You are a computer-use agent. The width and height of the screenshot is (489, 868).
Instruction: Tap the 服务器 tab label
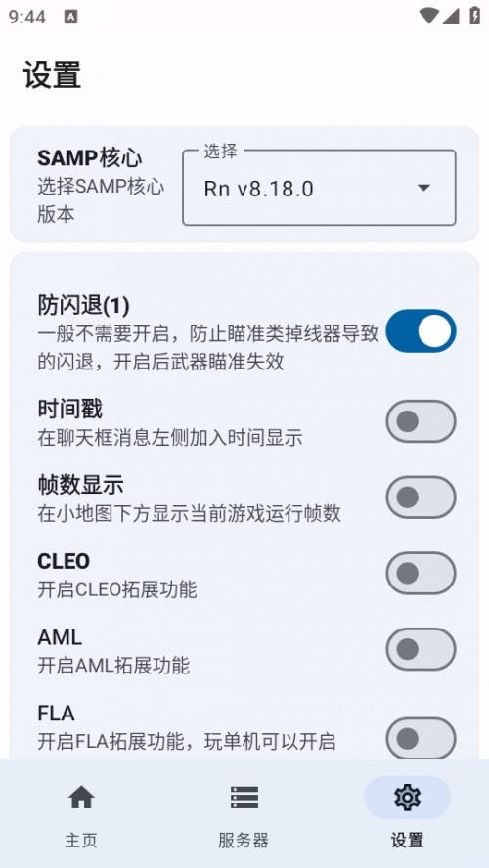tap(244, 841)
